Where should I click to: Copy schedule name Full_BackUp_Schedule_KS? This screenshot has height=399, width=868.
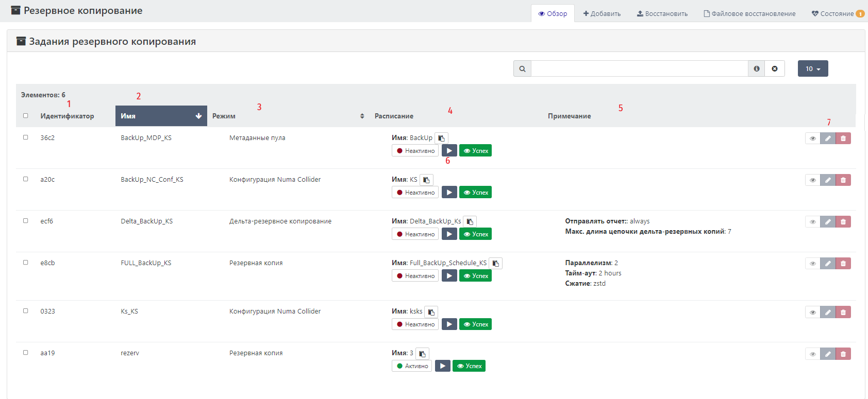495,263
